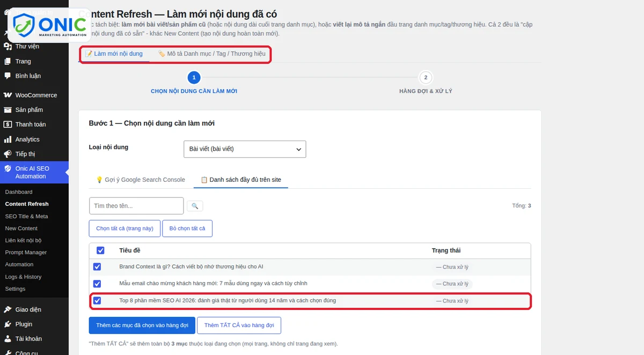Open Liên kết nội bộ submenu

tap(23, 241)
